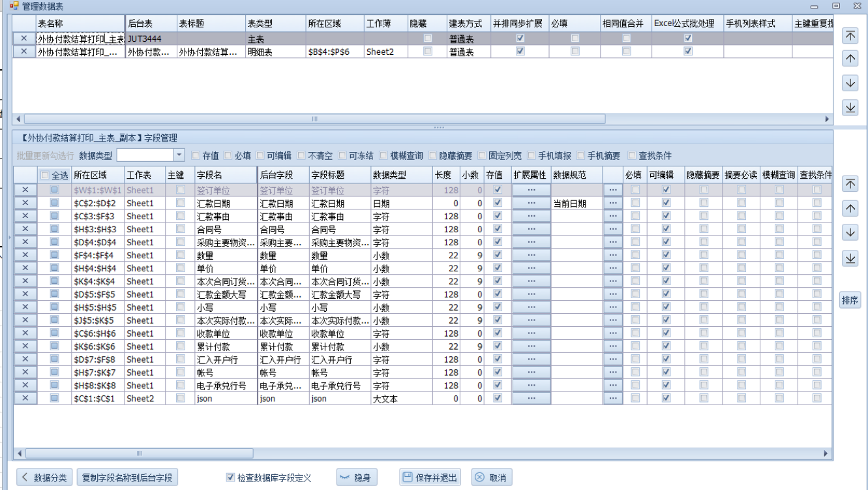Open 数据规范 ellipsis picker for 汇款日期 row
This screenshot has height=490, width=868.
click(x=612, y=203)
